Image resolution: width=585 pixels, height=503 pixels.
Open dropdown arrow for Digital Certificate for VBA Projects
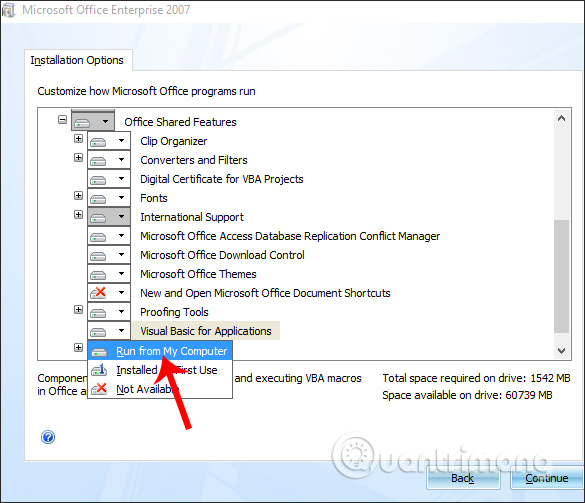[121, 178]
